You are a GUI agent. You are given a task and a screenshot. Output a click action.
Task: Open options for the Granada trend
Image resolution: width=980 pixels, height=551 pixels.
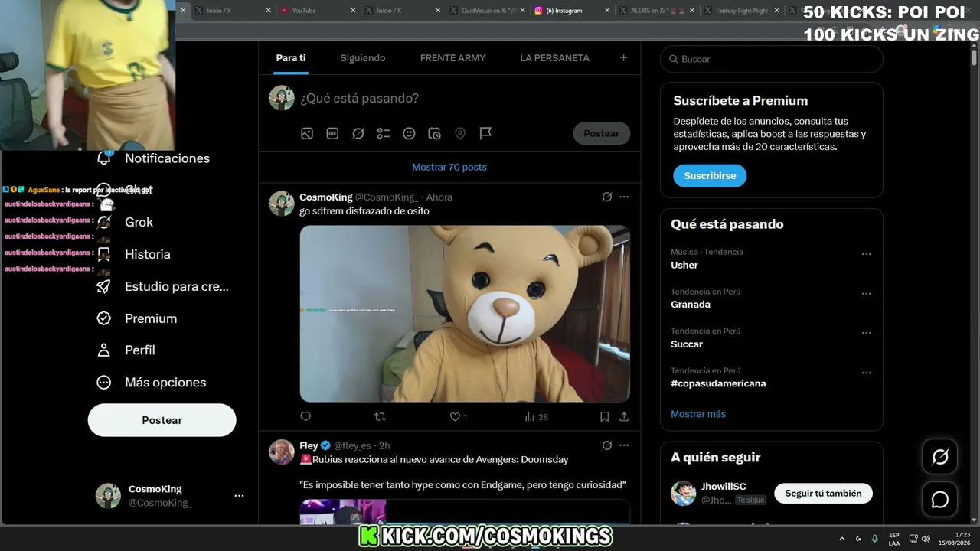[867, 294]
